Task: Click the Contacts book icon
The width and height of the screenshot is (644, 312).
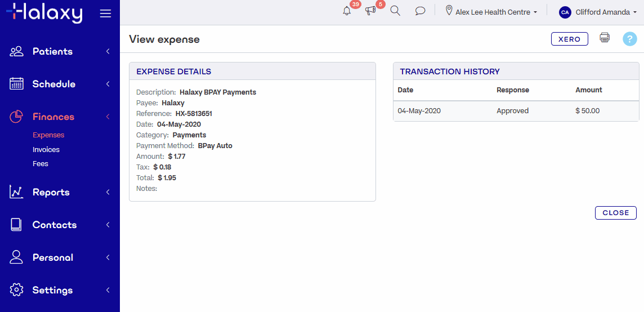Action: coord(16,225)
